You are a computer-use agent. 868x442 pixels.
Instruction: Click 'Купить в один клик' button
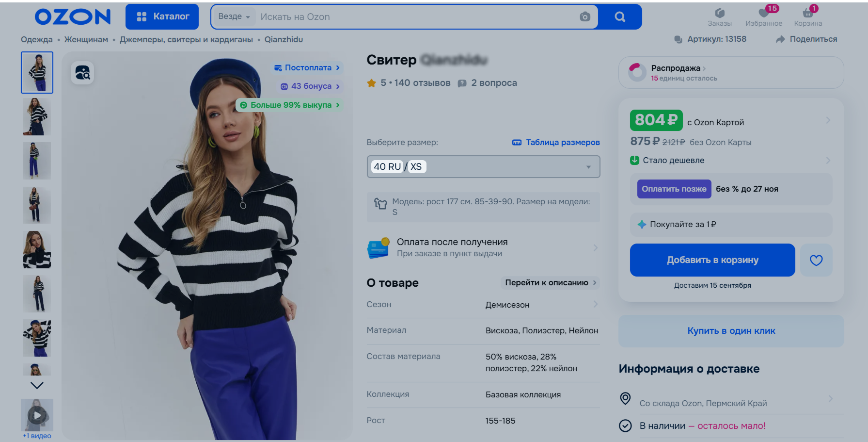pyautogui.click(x=731, y=331)
